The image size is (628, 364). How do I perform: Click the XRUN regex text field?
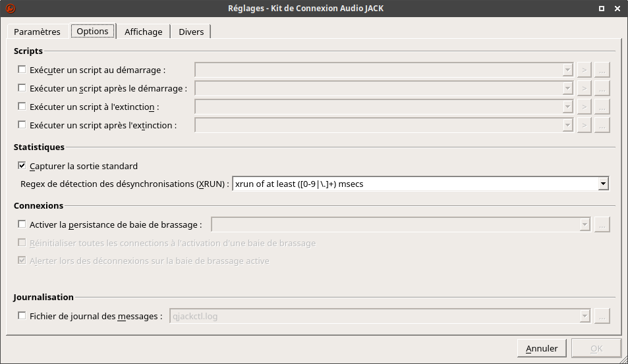point(414,184)
